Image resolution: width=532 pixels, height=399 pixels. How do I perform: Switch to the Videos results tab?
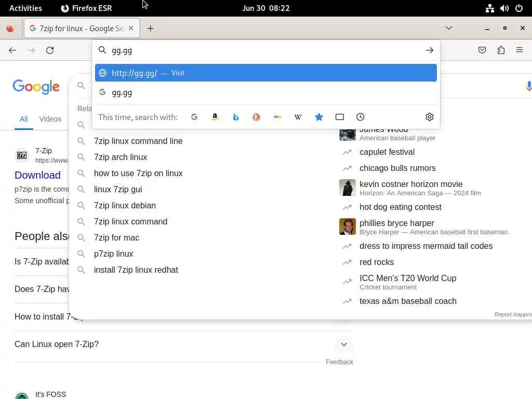tap(50, 119)
